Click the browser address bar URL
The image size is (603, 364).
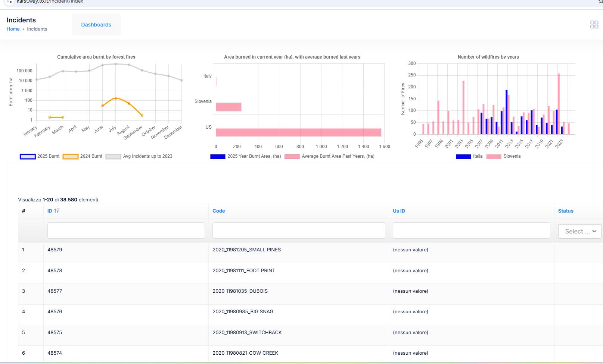50,2
